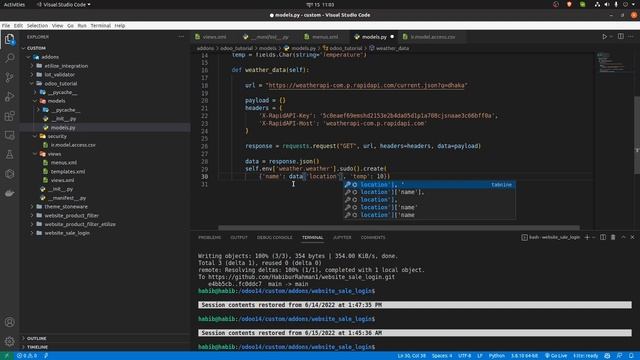Switch to the OUTPUT panel tab
The image size is (640, 360).
tap(239, 237)
